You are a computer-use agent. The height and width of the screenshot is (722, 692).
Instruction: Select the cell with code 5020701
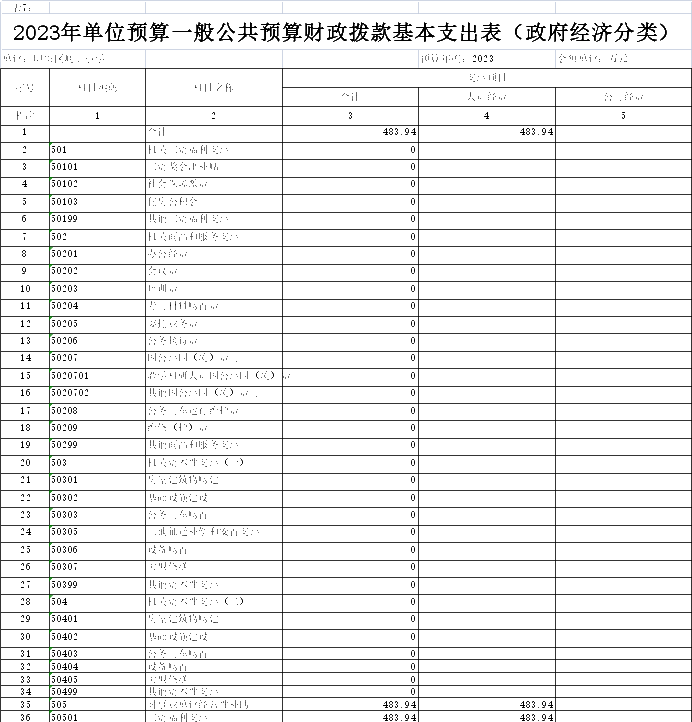click(97, 376)
